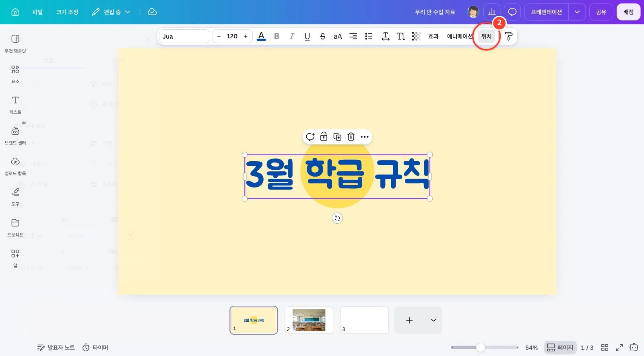
Task: Go to the Canva home icon
Action: tap(15, 12)
